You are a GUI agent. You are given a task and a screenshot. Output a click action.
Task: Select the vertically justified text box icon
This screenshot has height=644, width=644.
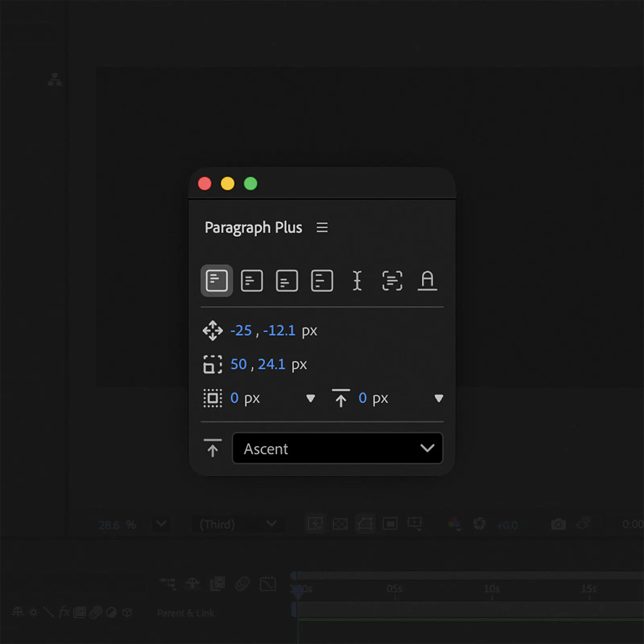[322, 281]
